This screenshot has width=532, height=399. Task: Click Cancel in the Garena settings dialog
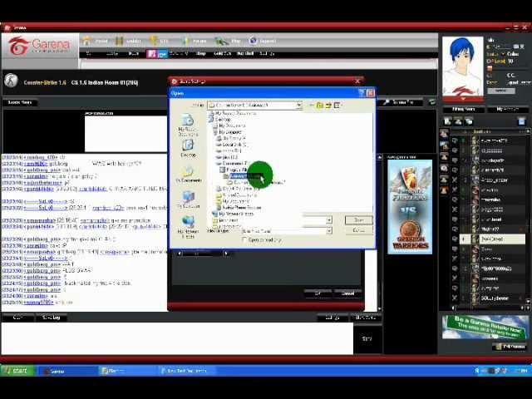click(x=347, y=293)
